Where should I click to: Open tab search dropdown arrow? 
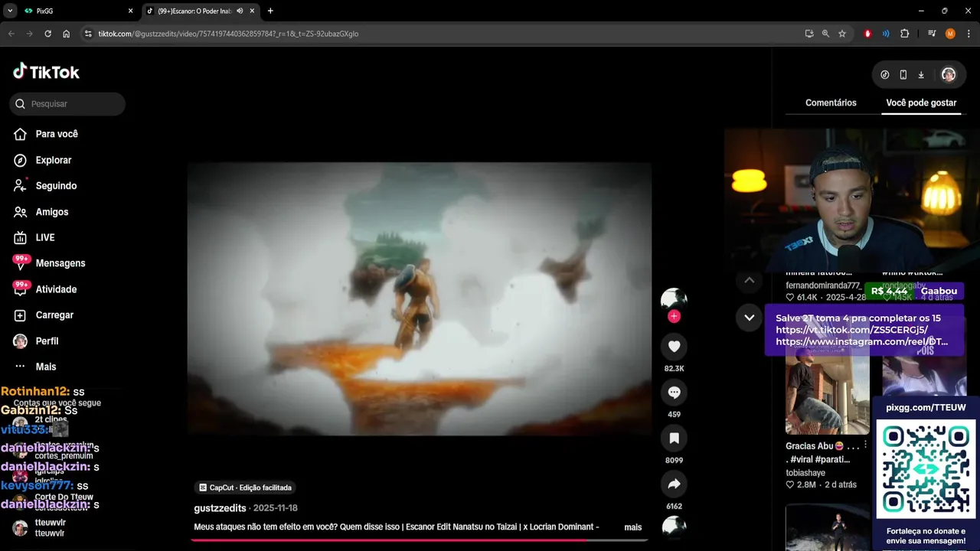(x=10, y=11)
